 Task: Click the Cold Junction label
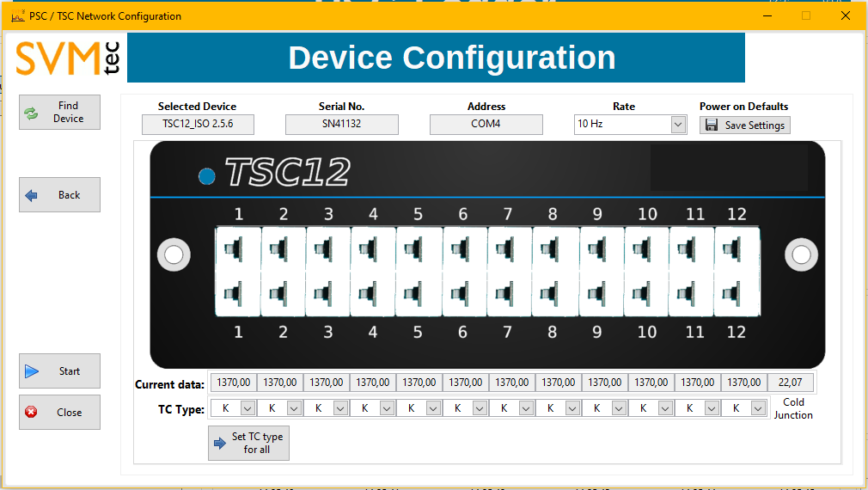point(793,408)
